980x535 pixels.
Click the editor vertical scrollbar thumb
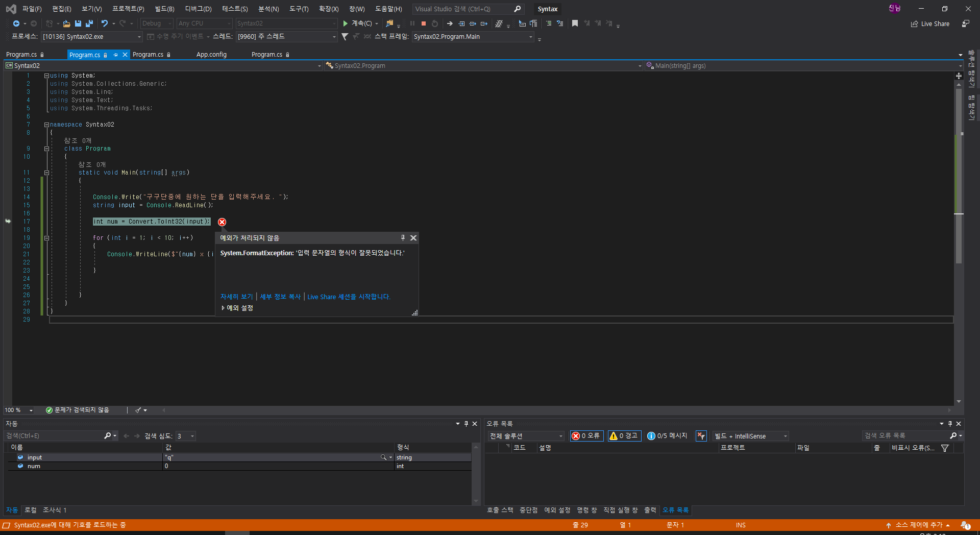pyautogui.click(x=959, y=176)
